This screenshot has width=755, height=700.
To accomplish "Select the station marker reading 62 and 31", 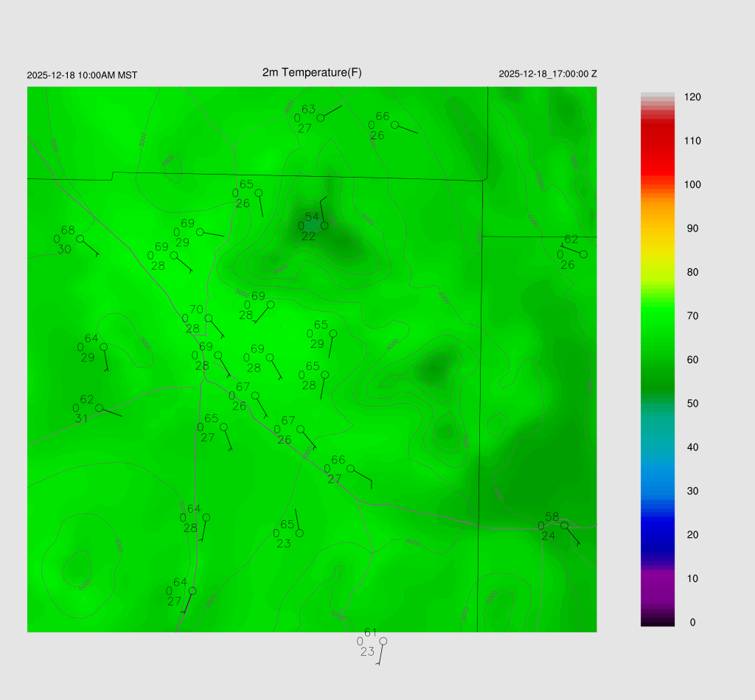I will (99, 408).
